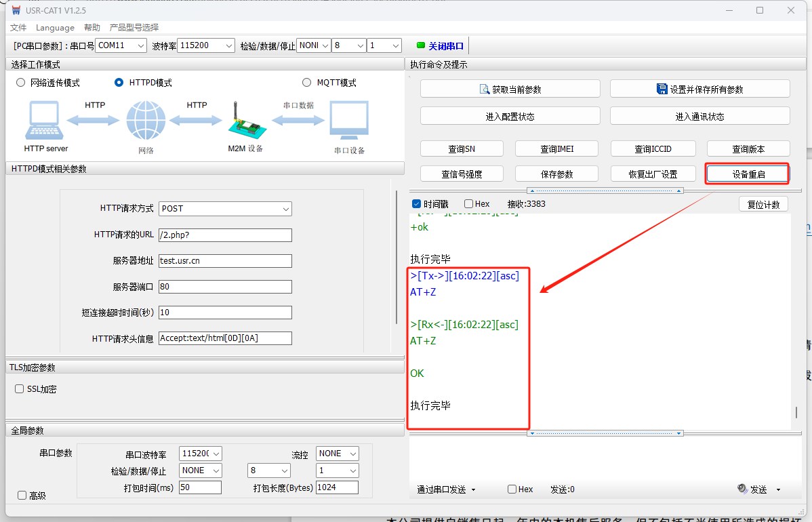Click 设置并保存所有参数 save button
Image resolution: width=812 pixels, height=522 pixels.
click(699, 89)
